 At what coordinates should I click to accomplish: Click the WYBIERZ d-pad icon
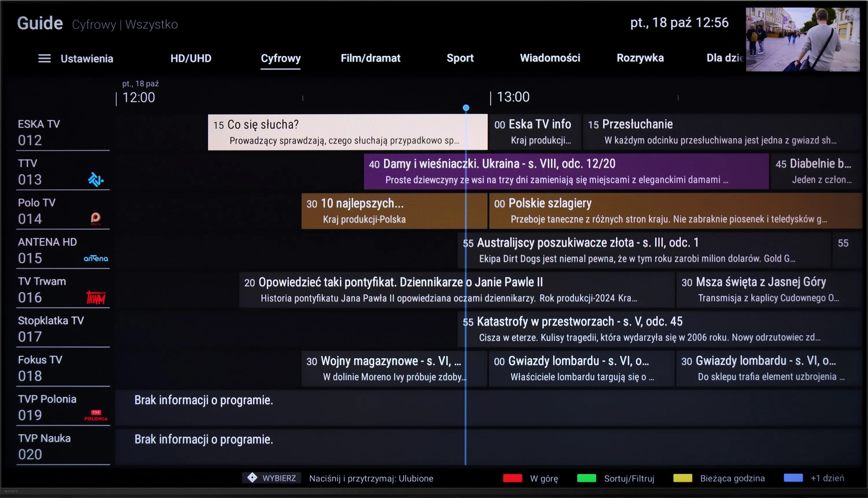[x=252, y=478]
